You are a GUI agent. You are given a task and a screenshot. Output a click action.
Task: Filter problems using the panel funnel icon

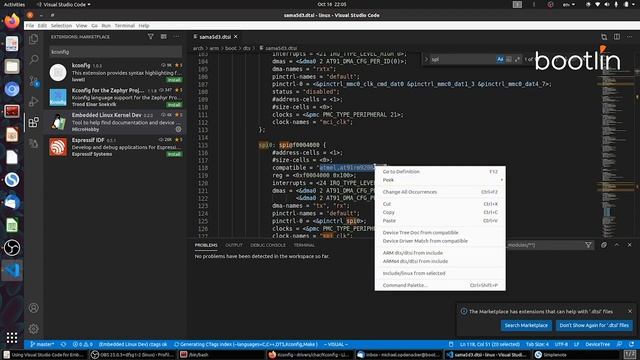tap(588, 245)
